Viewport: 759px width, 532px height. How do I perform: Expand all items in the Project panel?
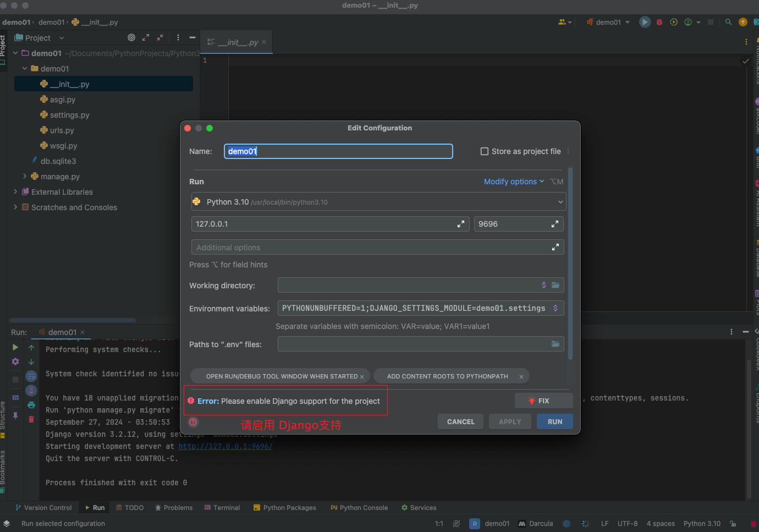(x=146, y=37)
